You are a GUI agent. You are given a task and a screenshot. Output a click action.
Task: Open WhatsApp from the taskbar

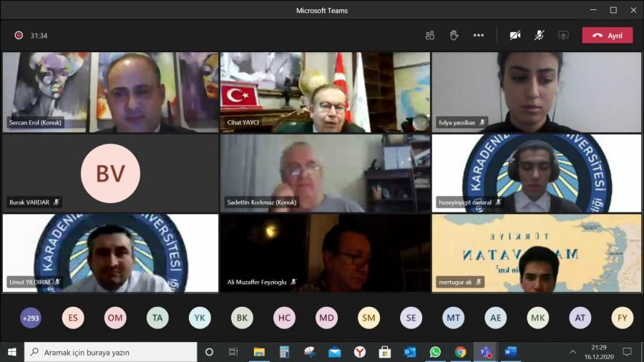[435, 352]
